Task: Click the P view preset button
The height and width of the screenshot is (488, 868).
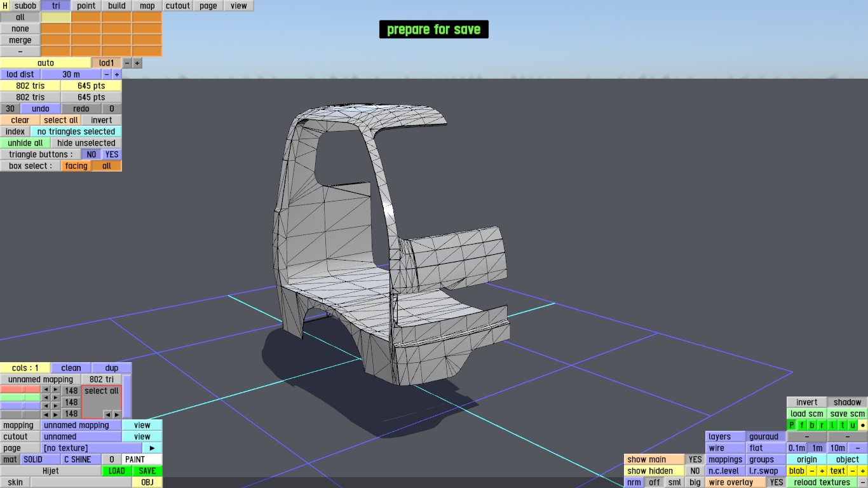Action: [x=792, y=425]
